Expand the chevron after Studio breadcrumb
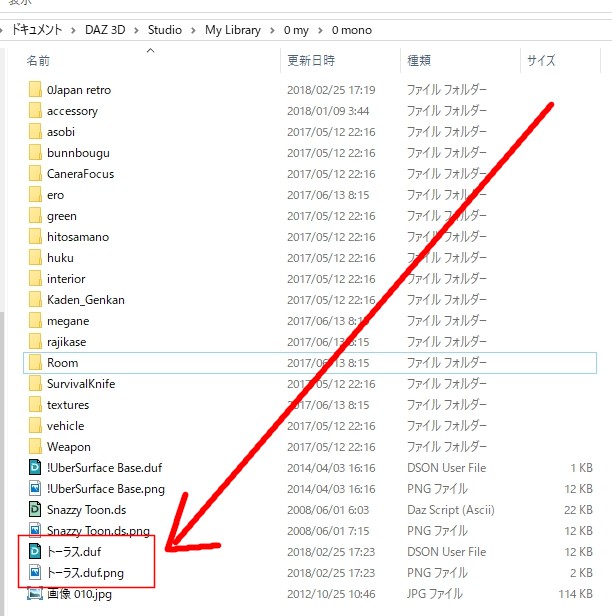Screen dimensions: 612x616 pyautogui.click(x=193, y=30)
